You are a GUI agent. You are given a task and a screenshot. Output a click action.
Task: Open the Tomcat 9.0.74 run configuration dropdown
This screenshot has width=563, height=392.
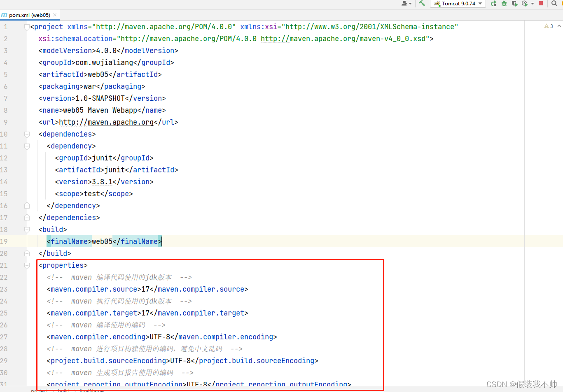(458, 4)
